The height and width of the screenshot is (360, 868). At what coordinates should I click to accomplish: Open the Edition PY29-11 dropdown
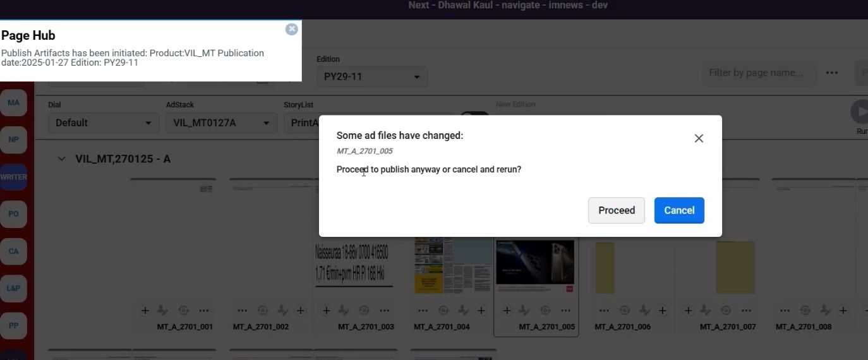coord(372,77)
